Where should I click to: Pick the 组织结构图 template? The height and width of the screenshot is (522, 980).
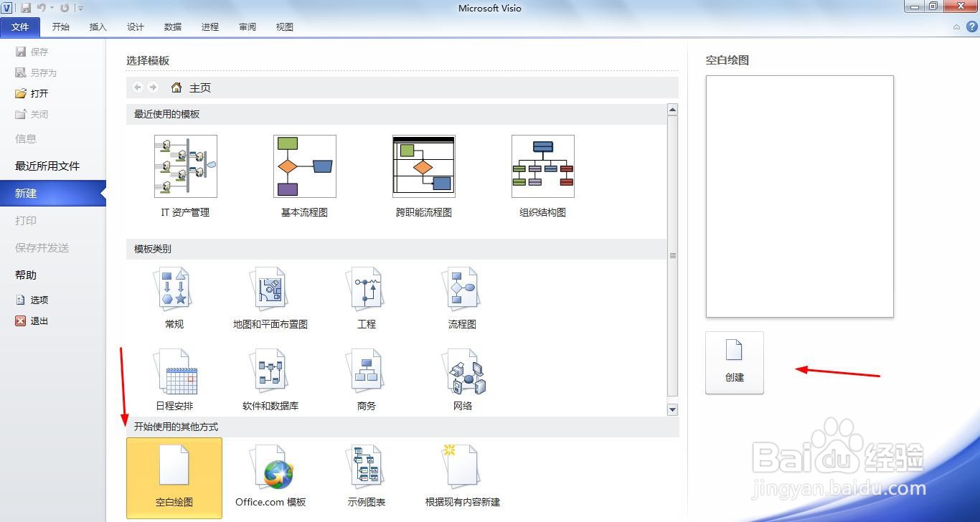click(543, 176)
